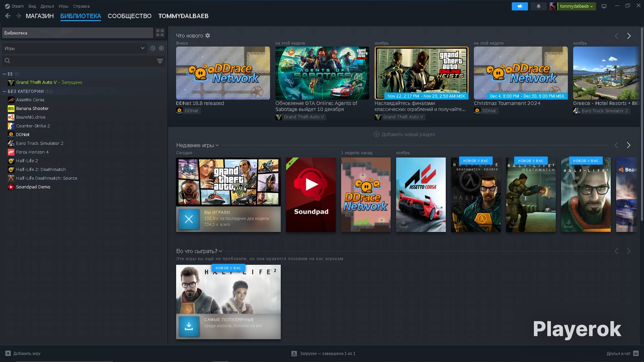Previous page arrow in Недавние игры
The image size is (644, 362).
(x=616, y=145)
